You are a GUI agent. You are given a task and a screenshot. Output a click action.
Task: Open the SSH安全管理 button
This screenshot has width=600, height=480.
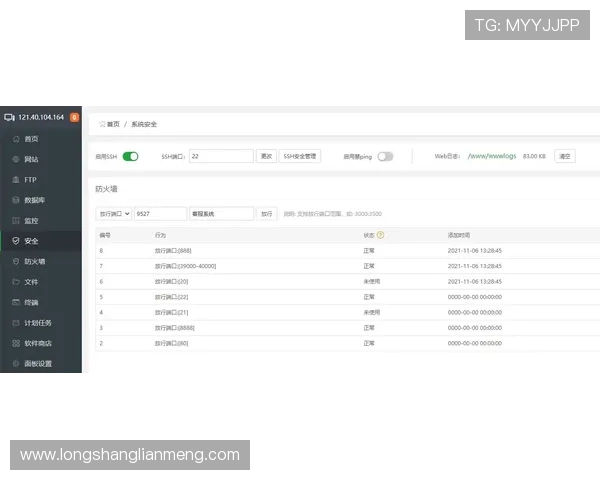[x=300, y=156]
